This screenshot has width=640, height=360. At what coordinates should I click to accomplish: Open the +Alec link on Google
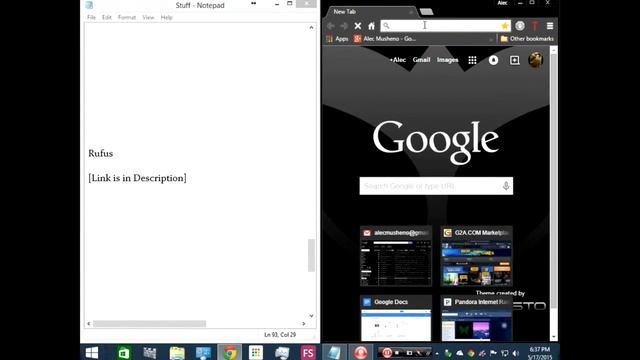click(398, 60)
